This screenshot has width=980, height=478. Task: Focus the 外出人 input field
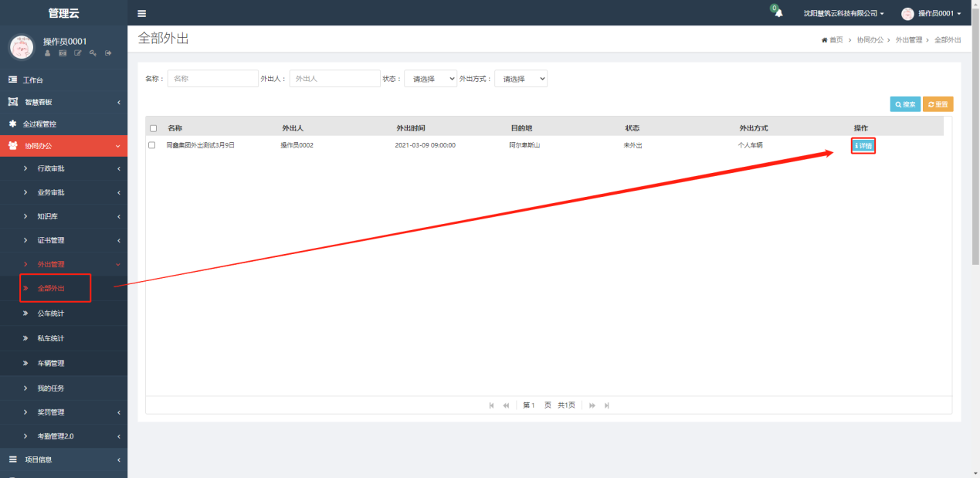click(335, 79)
